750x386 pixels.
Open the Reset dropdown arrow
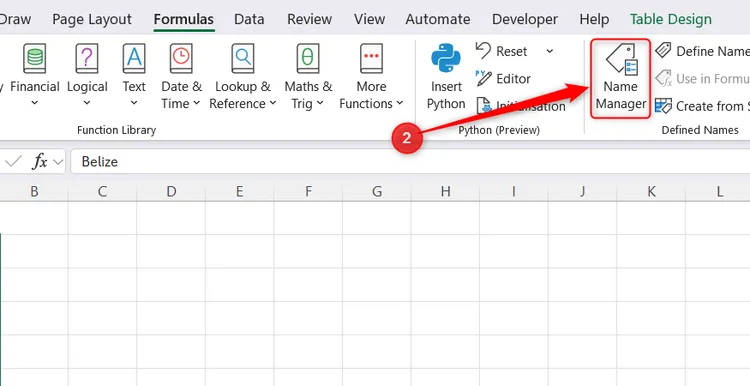tap(550, 51)
